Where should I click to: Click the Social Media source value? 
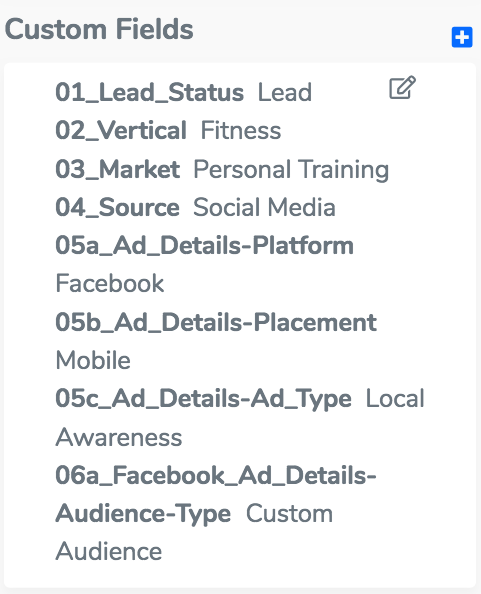pyautogui.click(x=264, y=207)
